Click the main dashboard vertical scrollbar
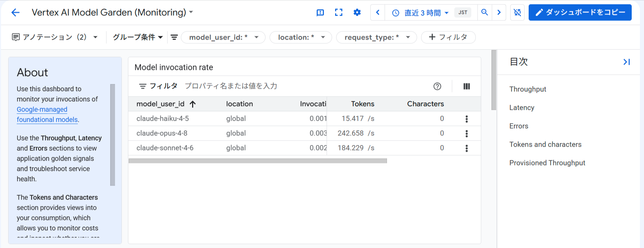Screen dimensions: 644x248 coord(494,80)
